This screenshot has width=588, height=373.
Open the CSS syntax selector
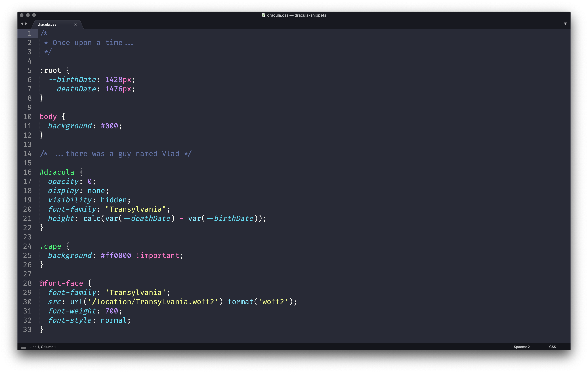(552, 347)
